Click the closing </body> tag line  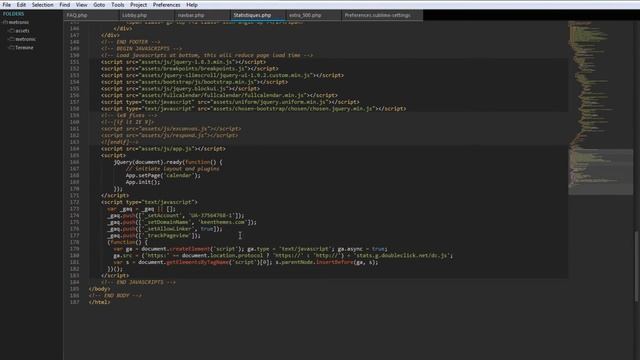click(x=99, y=289)
